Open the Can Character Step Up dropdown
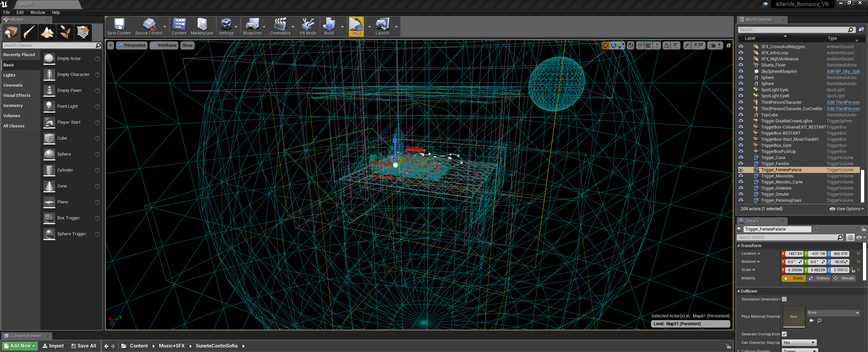The height and width of the screenshot is (352, 868). pos(799,343)
